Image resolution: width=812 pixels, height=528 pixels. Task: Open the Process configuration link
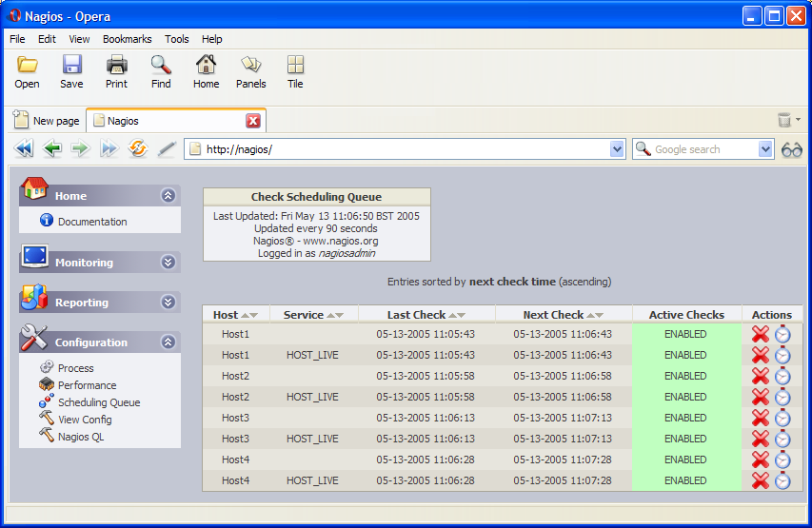click(x=75, y=368)
